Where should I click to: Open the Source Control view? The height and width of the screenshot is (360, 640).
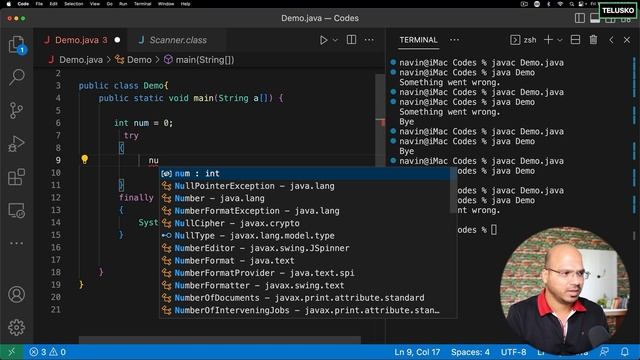[x=16, y=110]
